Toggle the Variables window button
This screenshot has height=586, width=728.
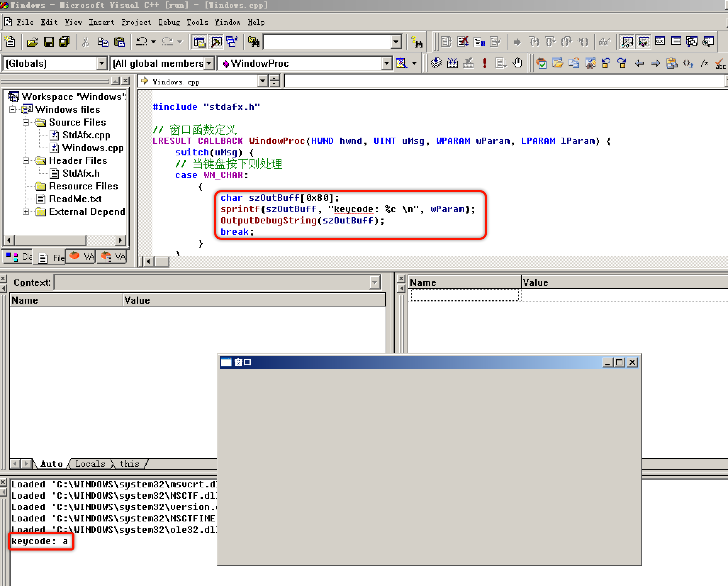[644, 42]
